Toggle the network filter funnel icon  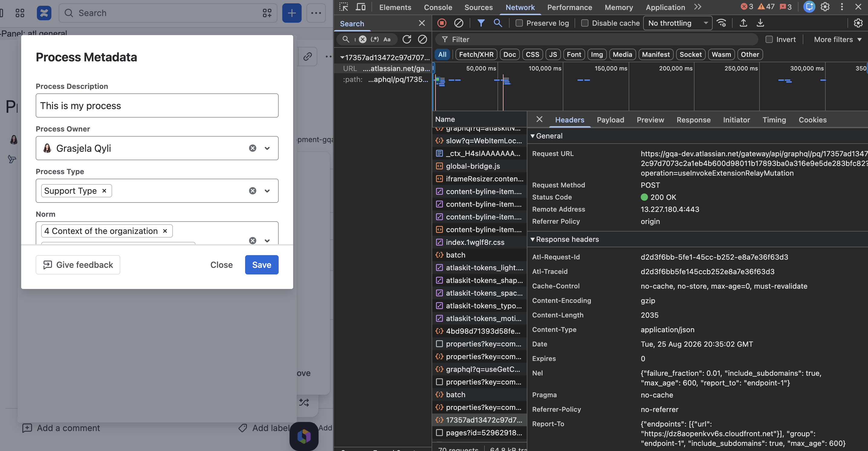[481, 23]
